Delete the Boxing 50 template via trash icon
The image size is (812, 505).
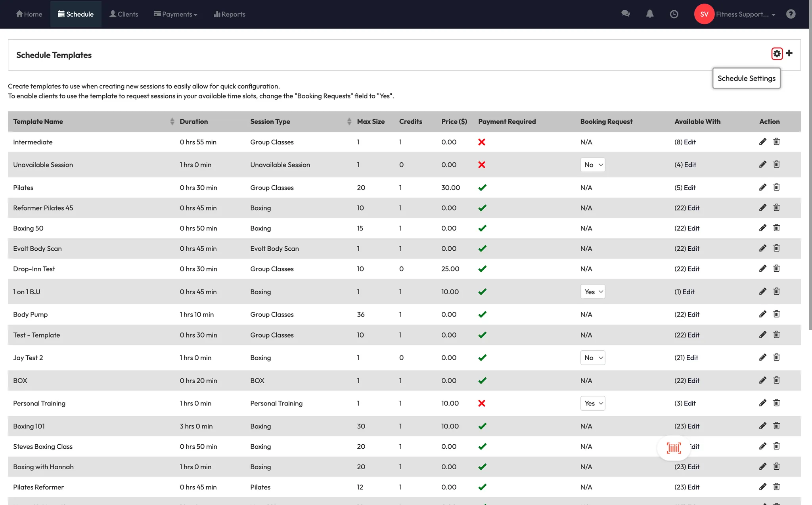(776, 228)
